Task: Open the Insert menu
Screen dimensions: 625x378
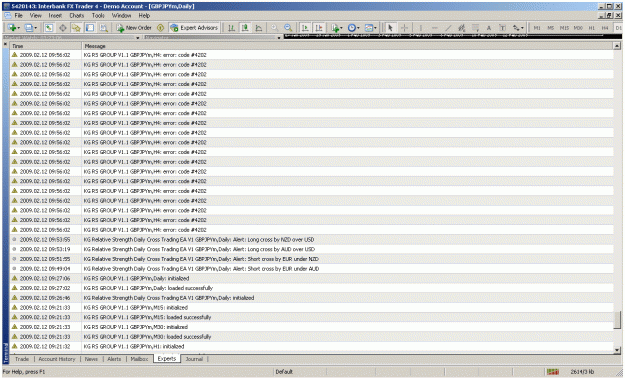Action: [x=55, y=16]
